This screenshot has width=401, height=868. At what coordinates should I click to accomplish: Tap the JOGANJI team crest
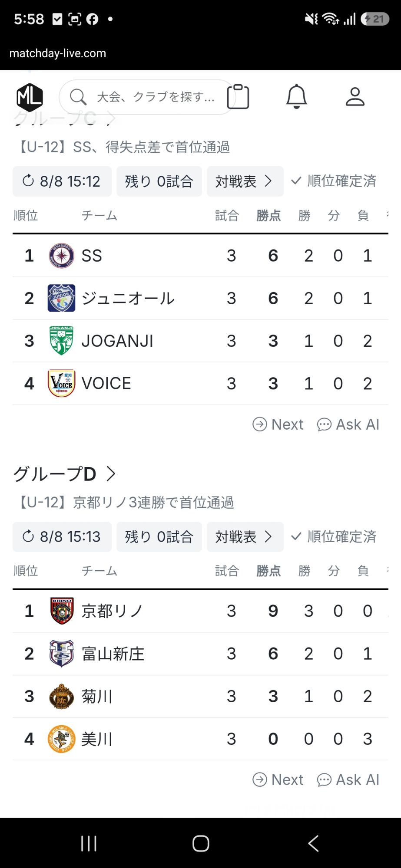(61, 341)
